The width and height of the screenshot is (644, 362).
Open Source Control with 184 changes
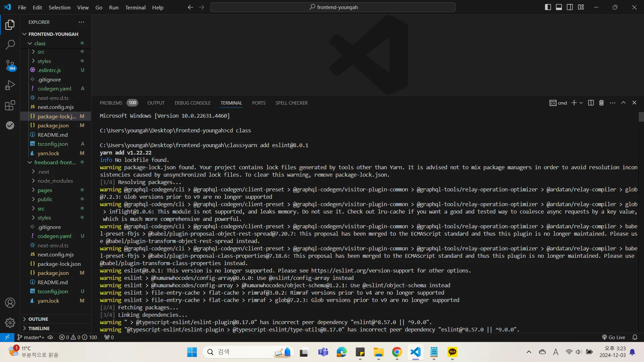[10, 65]
